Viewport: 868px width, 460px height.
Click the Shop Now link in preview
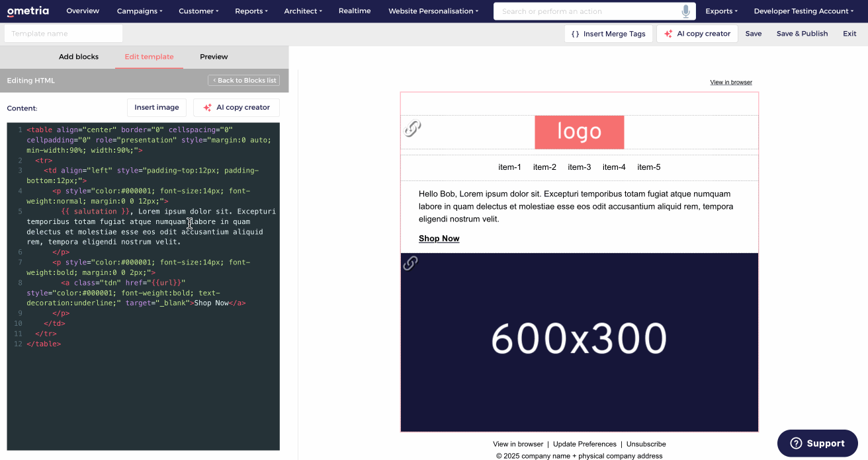439,239
